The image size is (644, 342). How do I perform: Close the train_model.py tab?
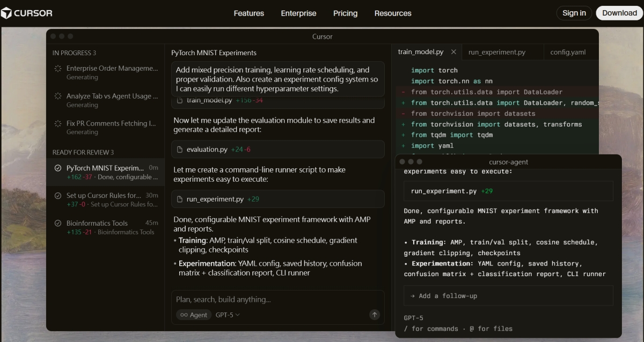(x=453, y=52)
